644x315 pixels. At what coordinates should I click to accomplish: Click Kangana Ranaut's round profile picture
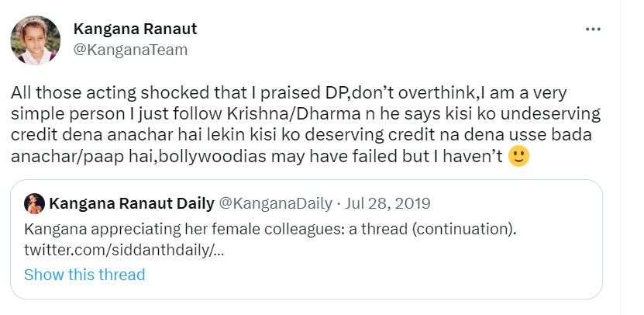pyautogui.click(x=36, y=40)
